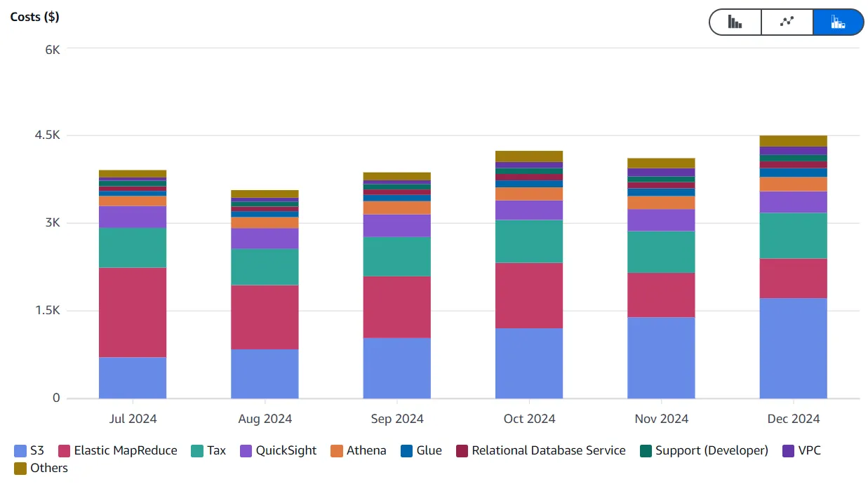
Task: Click the Support (Developer) legend entry
Action: [704, 450]
